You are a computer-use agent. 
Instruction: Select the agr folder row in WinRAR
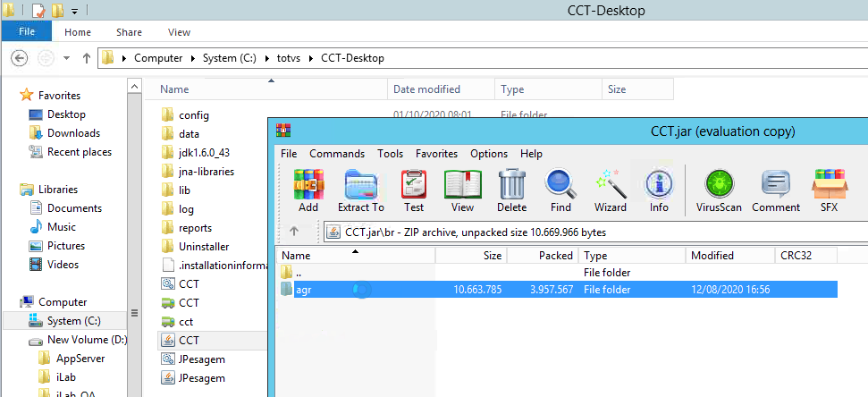(x=558, y=289)
